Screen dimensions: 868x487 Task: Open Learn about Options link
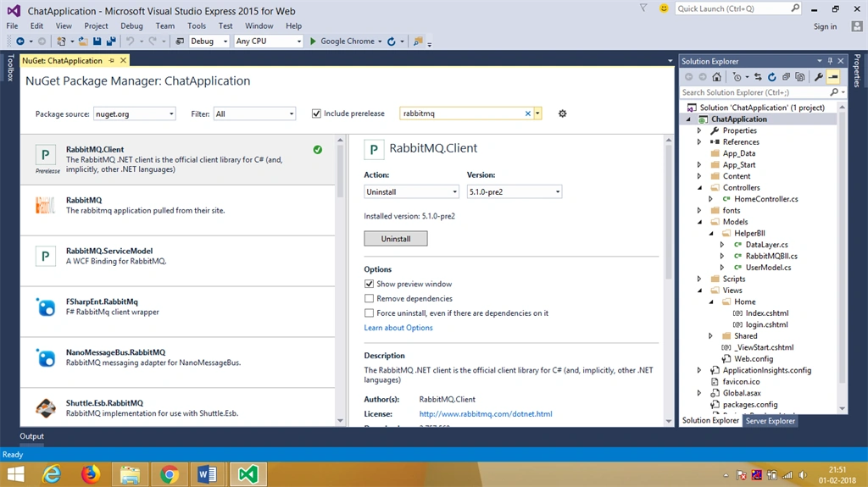(x=398, y=328)
